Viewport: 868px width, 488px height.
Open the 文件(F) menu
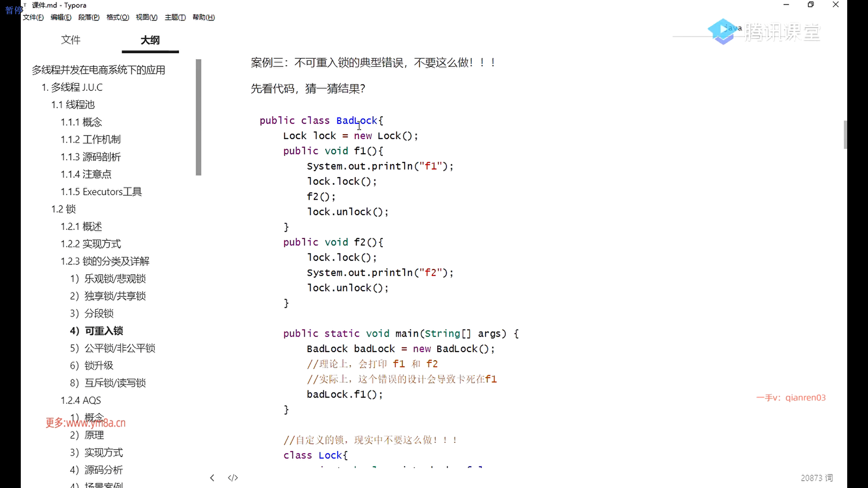[x=33, y=17]
